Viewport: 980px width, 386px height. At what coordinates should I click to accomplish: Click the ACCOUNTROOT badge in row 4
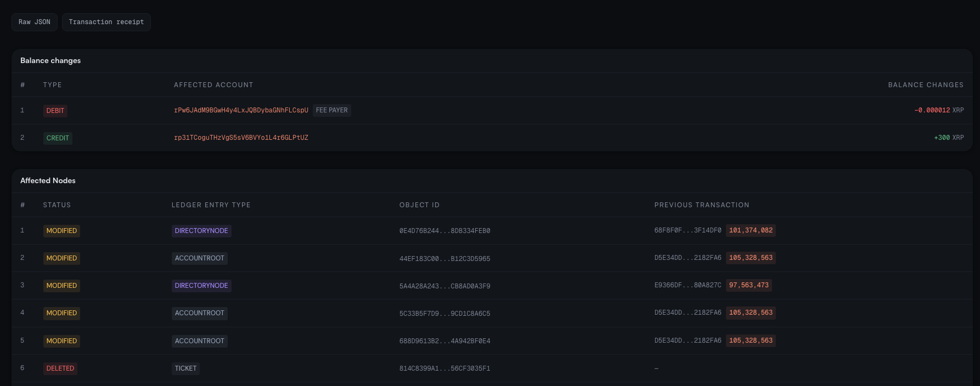pyautogui.click(x=200, y=313)
